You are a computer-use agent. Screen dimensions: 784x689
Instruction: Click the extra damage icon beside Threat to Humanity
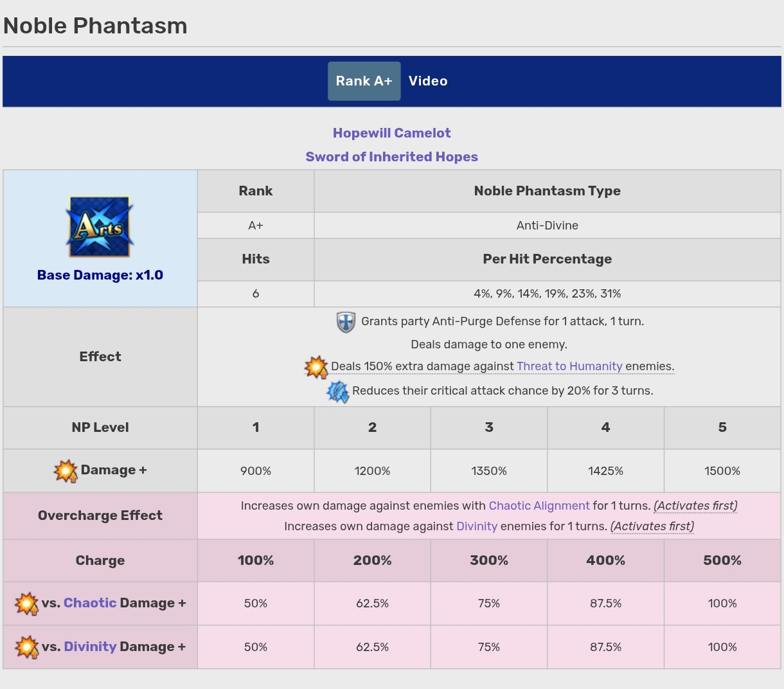click(x=316, y=367)
